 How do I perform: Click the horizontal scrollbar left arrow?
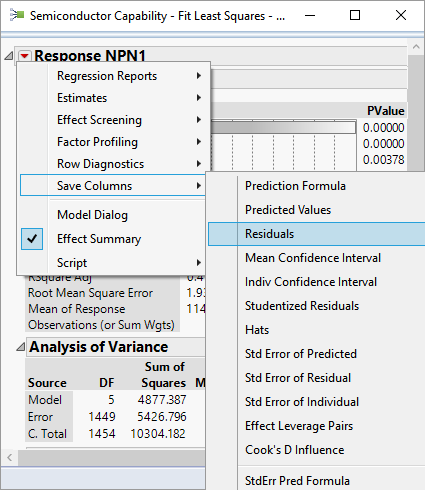(x=10, y=457)
